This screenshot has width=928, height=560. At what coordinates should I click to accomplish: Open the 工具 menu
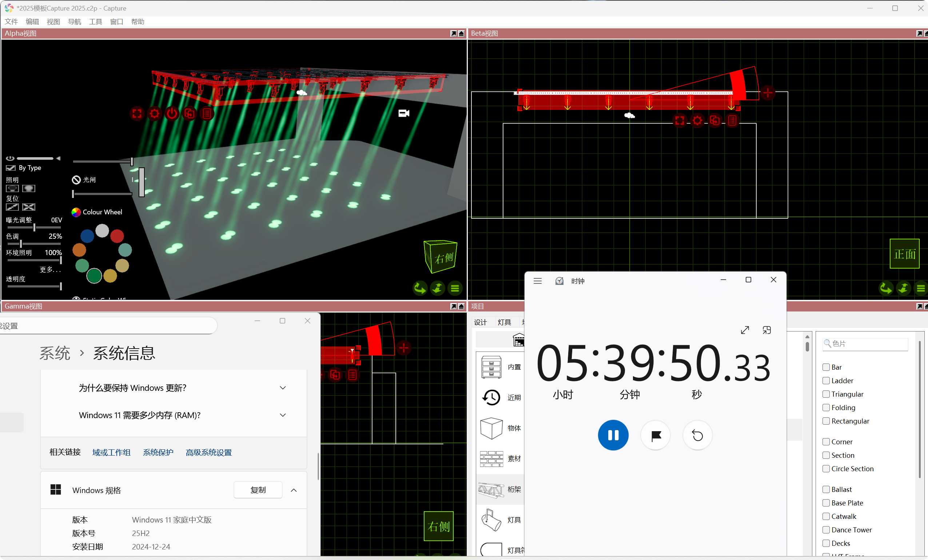tap(95, 21)
